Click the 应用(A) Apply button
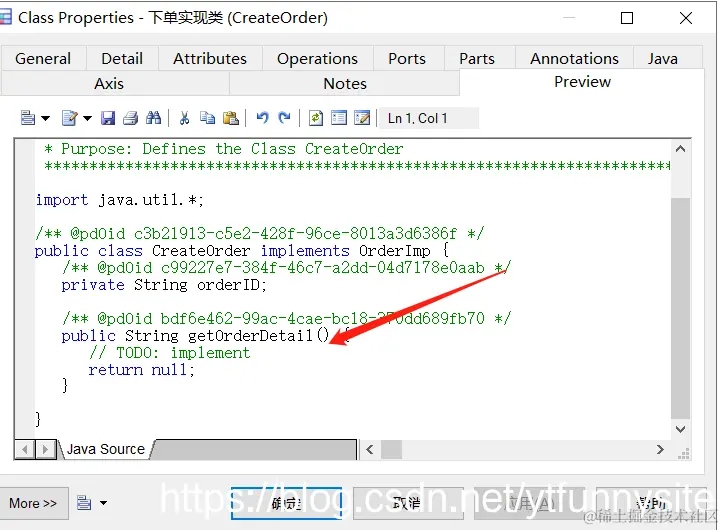This screenshot has height=530, width=724. 530,503
